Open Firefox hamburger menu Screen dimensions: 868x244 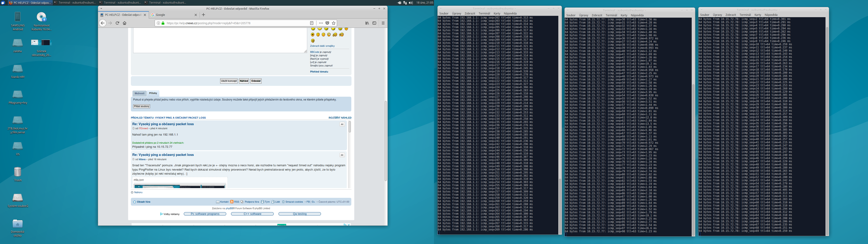383,23
